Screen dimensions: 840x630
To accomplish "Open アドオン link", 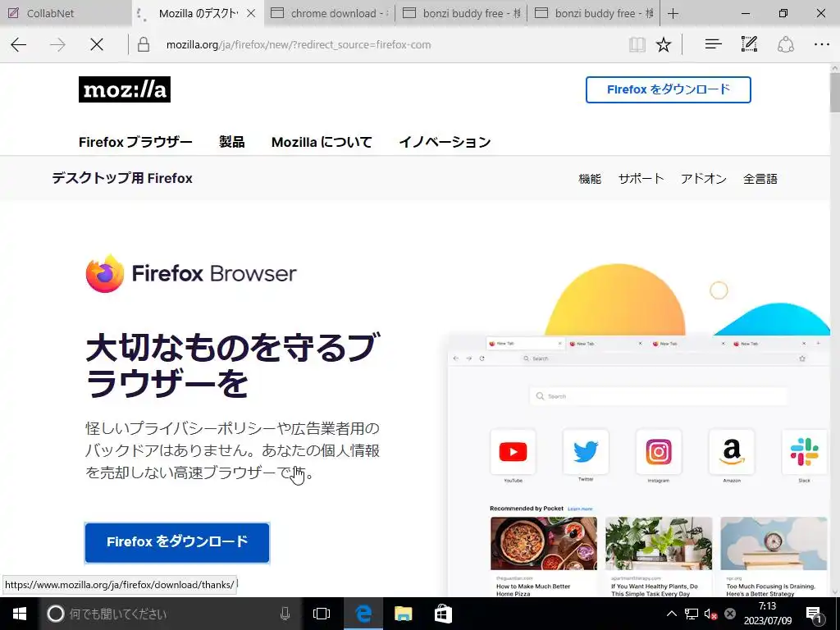I will point(703,179).
